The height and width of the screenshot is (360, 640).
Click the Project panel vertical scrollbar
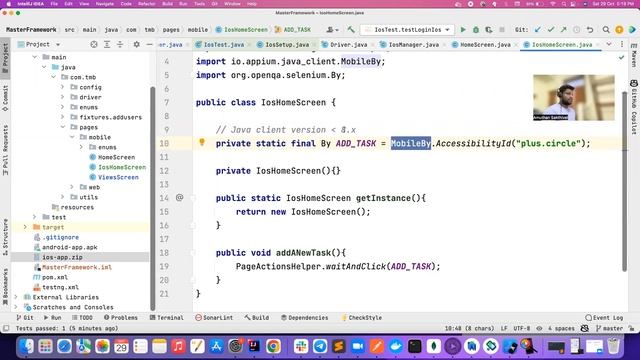coord(153,198)
